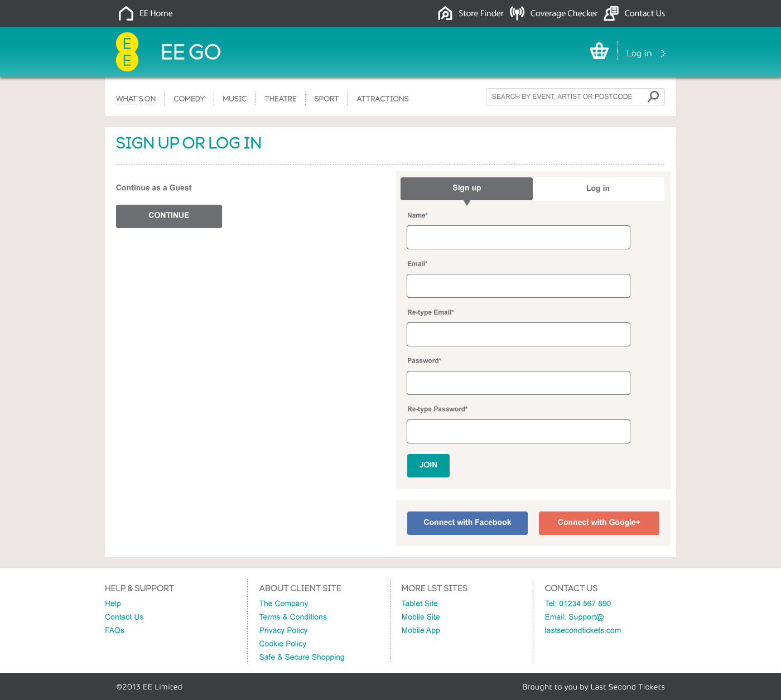Click the Email input field
The image size is (781, 700).
(518, 286)
